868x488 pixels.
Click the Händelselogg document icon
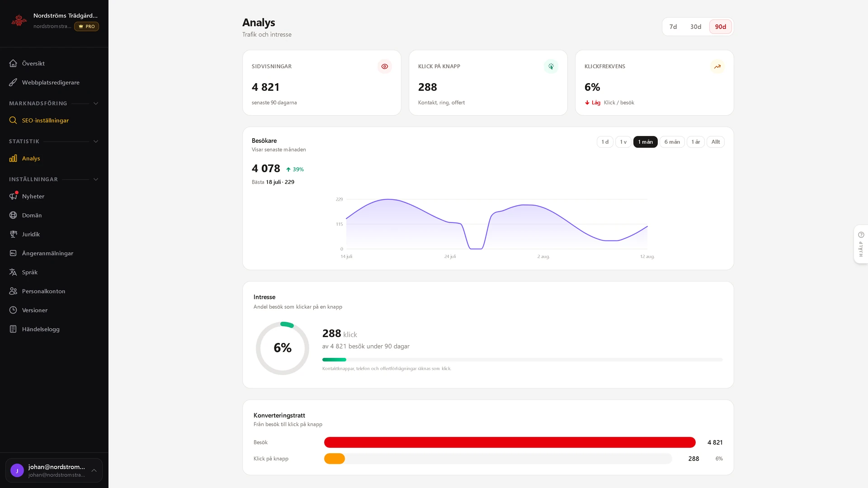pos(13,329)
